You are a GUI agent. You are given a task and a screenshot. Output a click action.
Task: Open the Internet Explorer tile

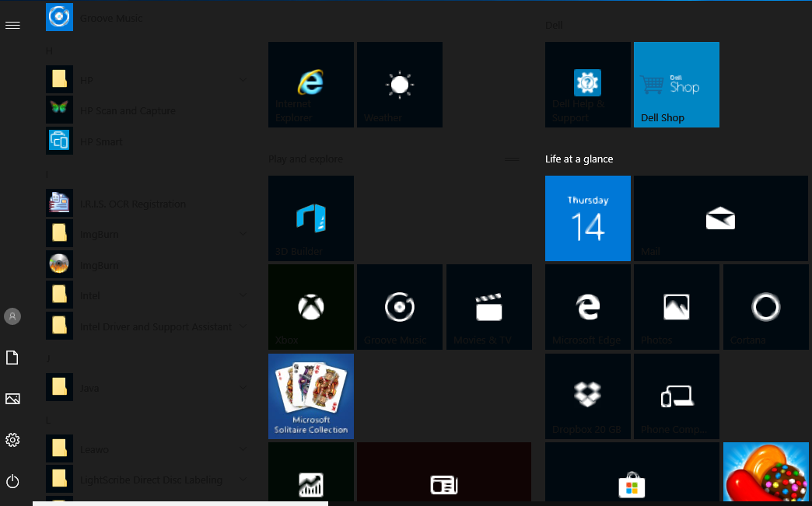point(310,84)
